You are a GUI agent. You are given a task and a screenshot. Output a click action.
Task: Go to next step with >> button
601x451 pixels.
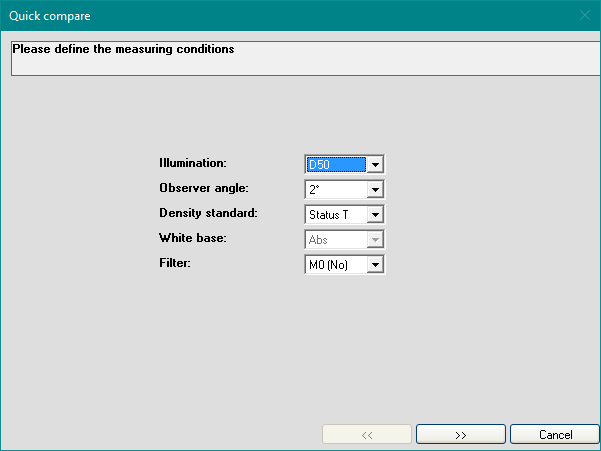(x=461, y=434)
